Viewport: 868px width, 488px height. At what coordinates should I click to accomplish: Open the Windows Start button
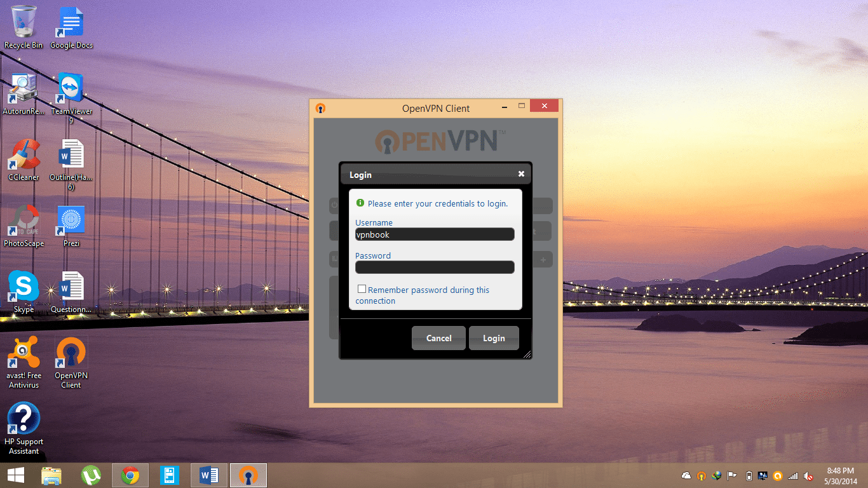point(16,475)
